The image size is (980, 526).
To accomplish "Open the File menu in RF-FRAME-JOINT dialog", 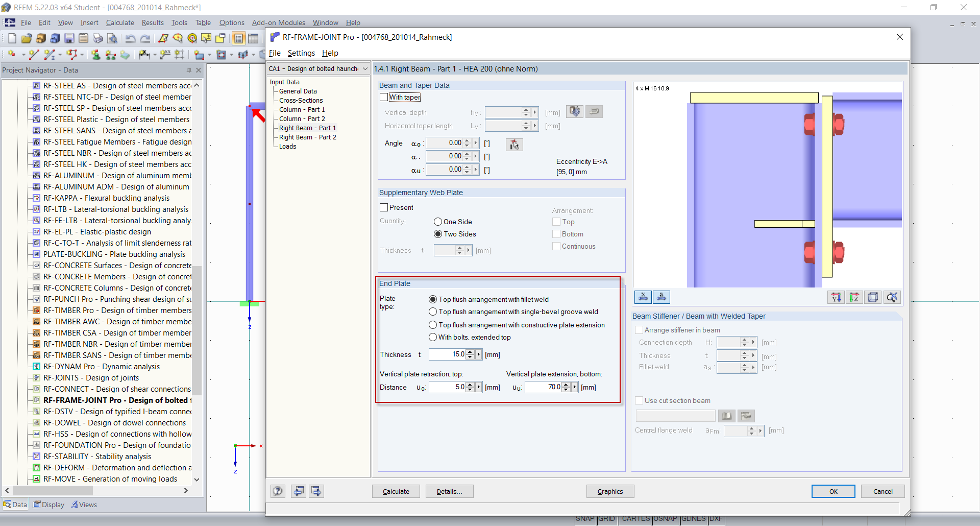I will (275, 53).
